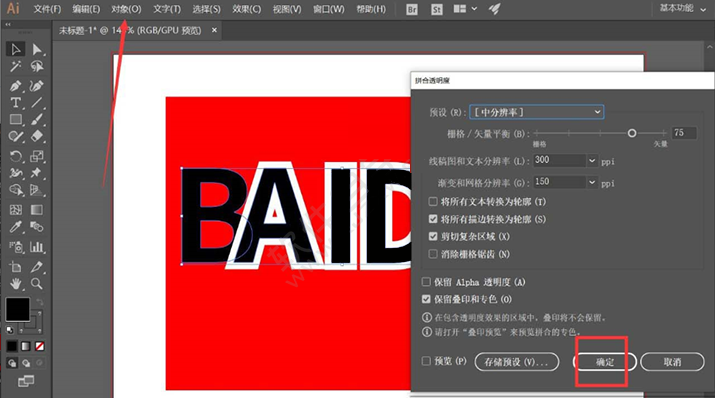
Task: Select the Pen tool
Action: (x=16, y=85)
